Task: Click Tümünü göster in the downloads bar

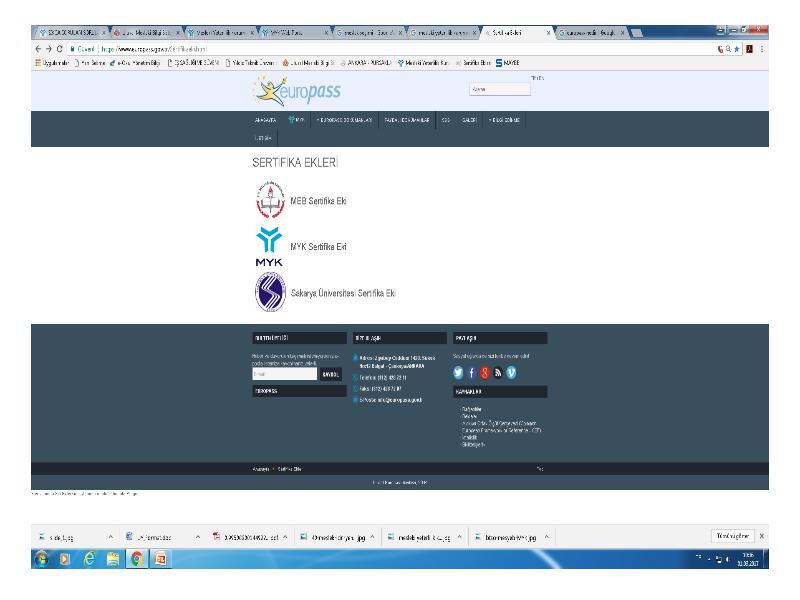Action: (733, 536)
